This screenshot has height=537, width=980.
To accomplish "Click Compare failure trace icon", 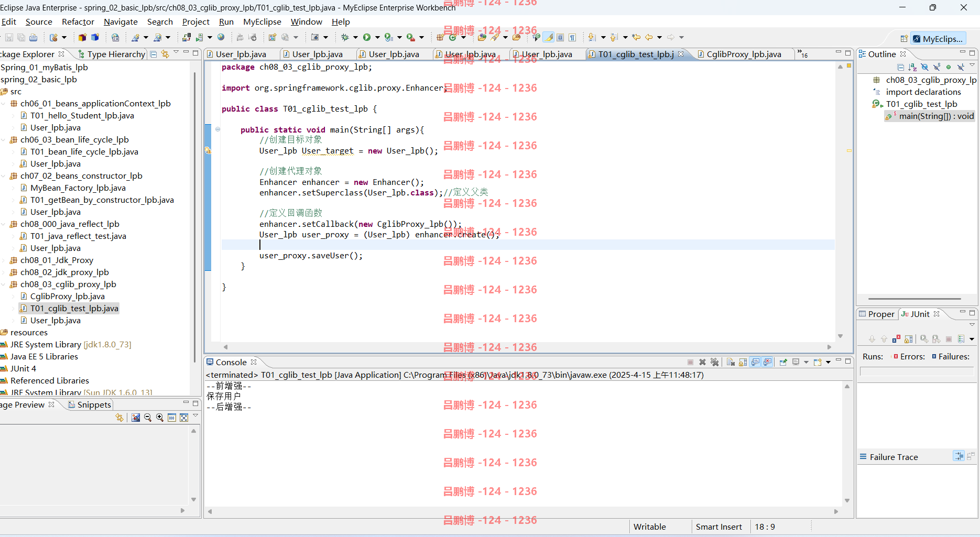I will (959, 456).
